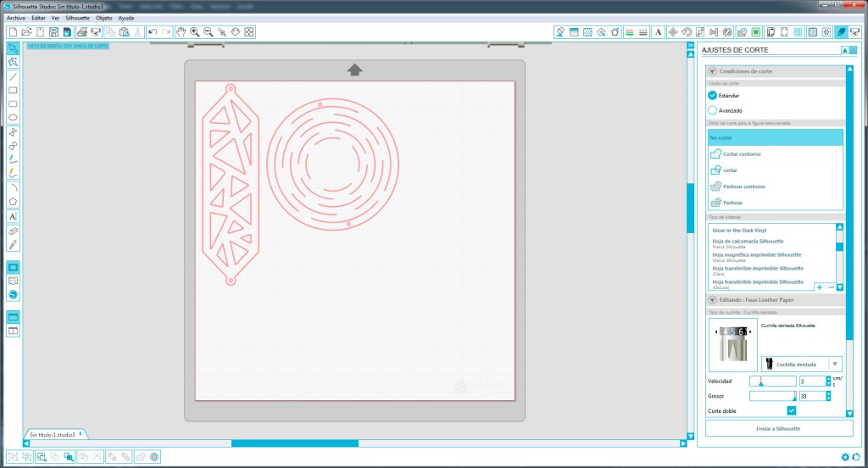The height and width of the screenshot is (468, 868).
Task: Choose the Perforar cut style
Action: coord(776,202)
